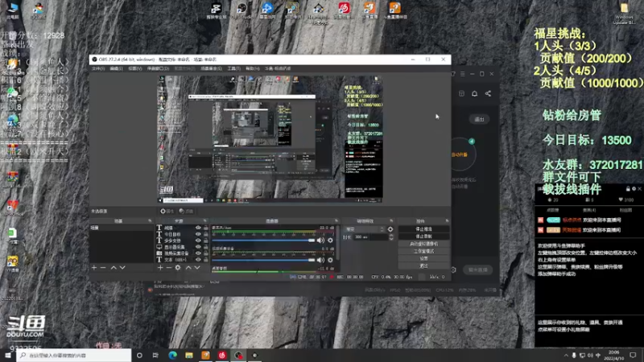Pop out the Controls dock using its header icon
This screenshot has height=362, width=644.
point(447,220)
